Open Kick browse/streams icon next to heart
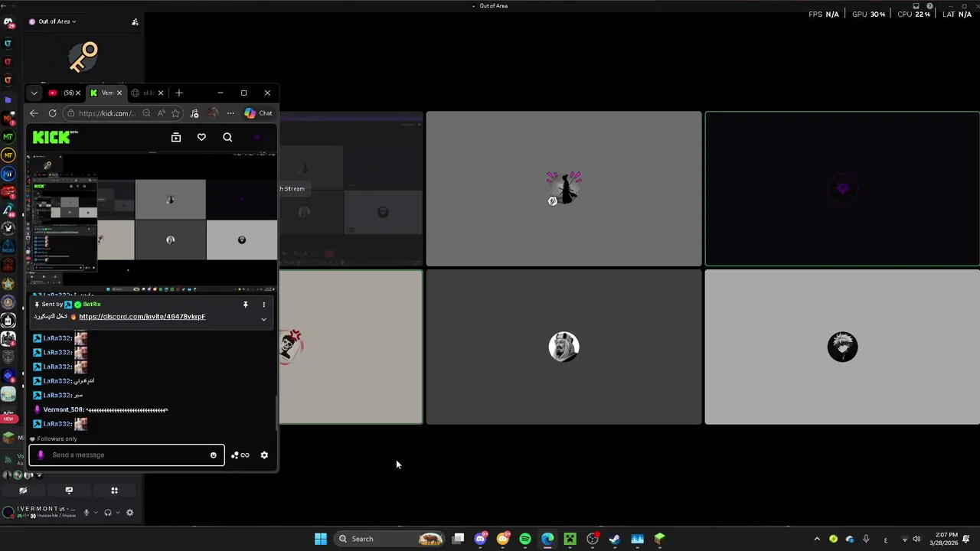980x551 pixels. 176,137
